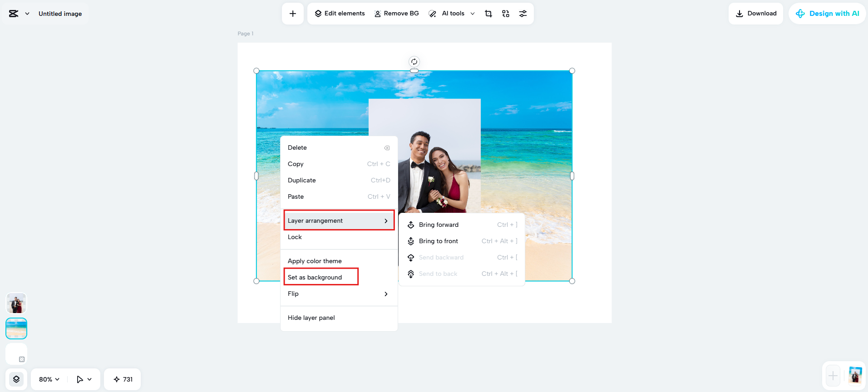Click the rotate handle above the beach image
Screen dimensions: 868x392
414,62
